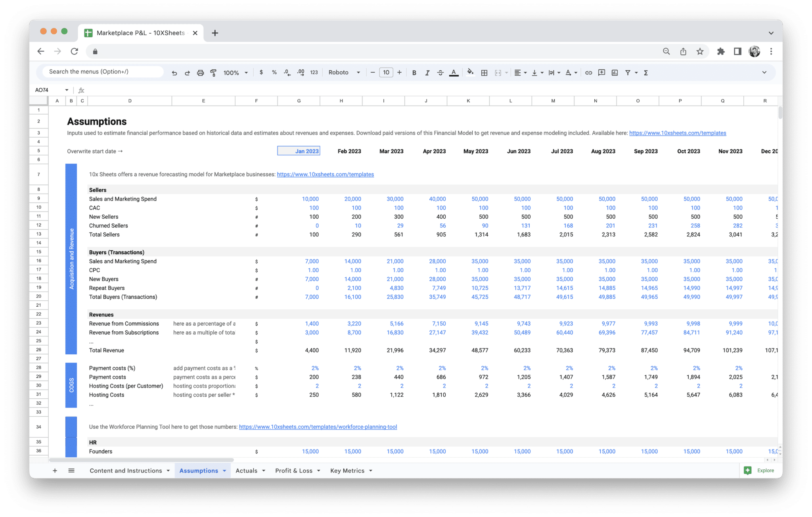Open the paint format tool
Image resolution: width=812 pixels, height=517 pixels.
point(213,72)
